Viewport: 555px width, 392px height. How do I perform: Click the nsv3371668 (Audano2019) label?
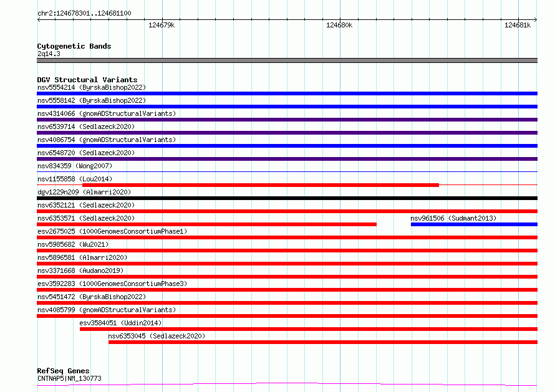80,270
